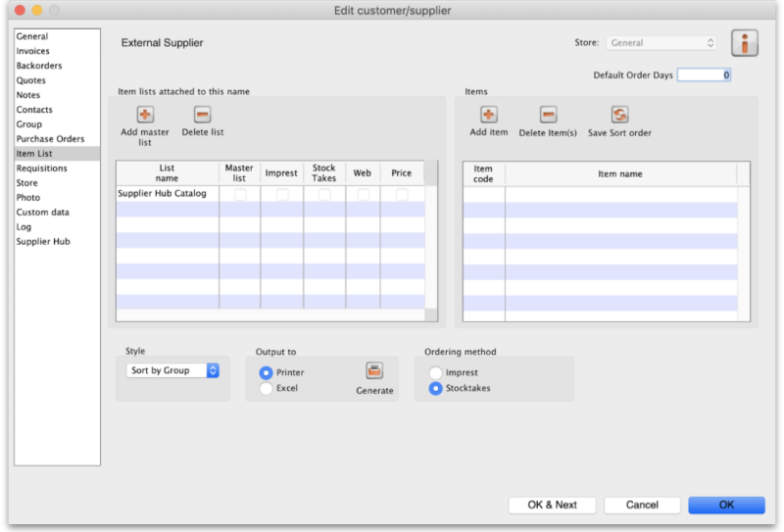Choose Imprest ordering method

436,373
